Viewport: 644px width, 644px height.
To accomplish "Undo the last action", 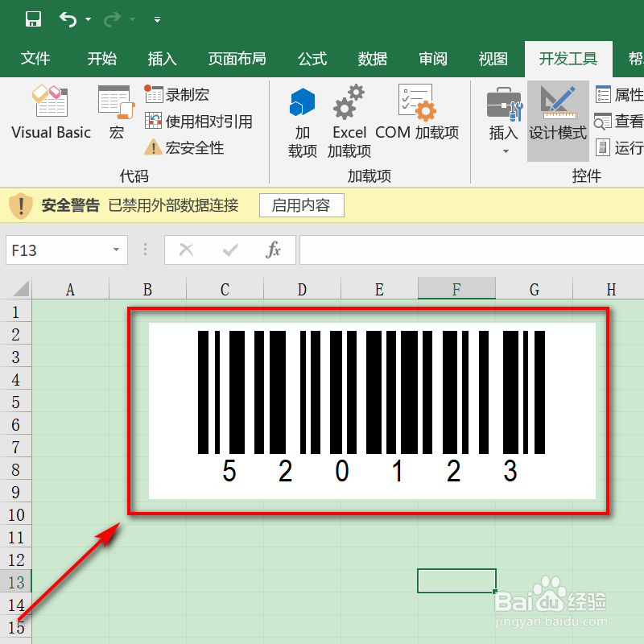I will pyautogui.click(x=68, y=19).
